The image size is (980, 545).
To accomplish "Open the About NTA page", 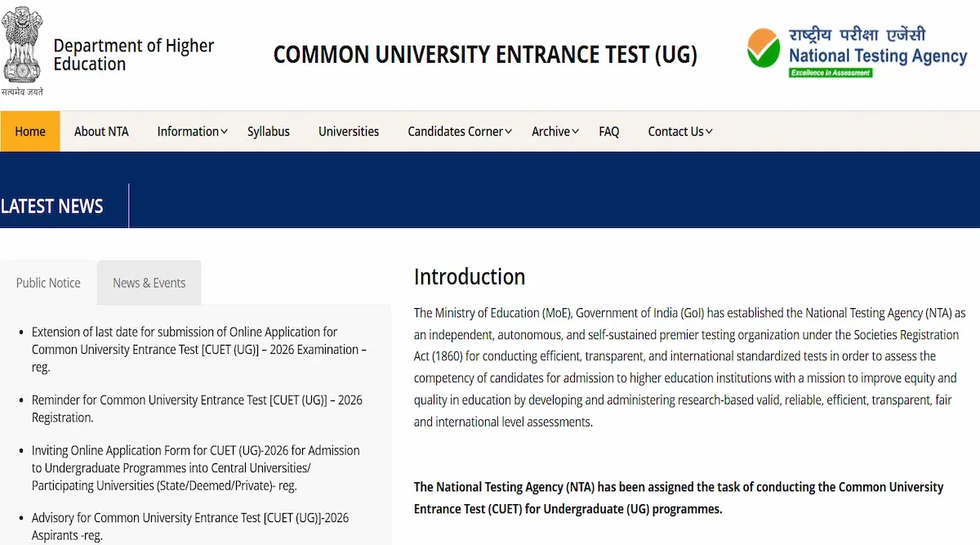I will [x=101, y=131].
